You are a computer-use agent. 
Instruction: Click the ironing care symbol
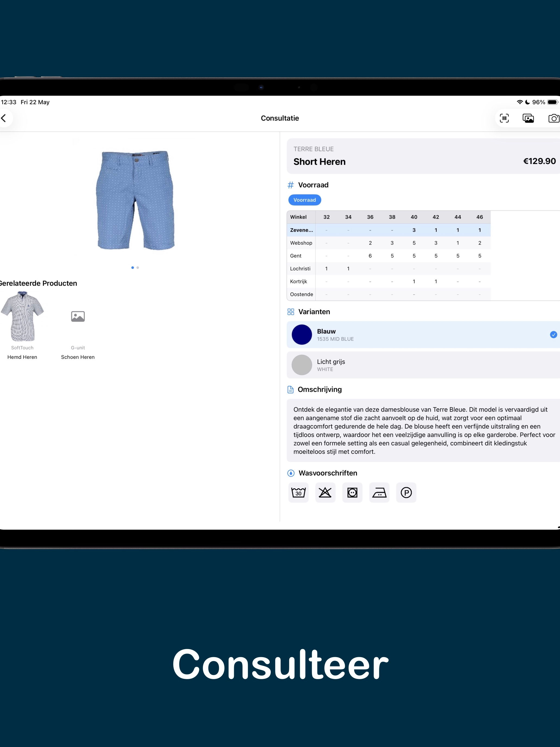[379, 492]
